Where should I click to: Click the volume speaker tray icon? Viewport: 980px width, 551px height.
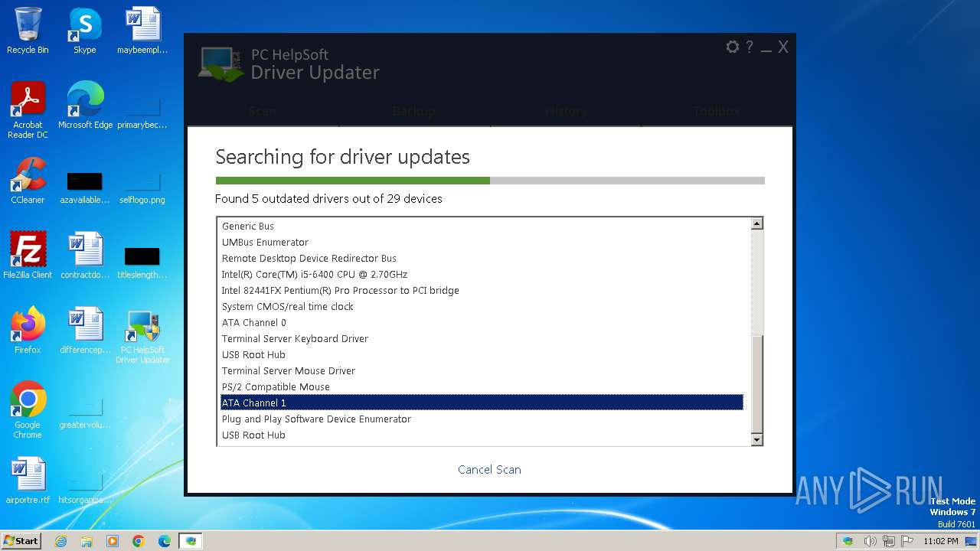pos(870,541)
